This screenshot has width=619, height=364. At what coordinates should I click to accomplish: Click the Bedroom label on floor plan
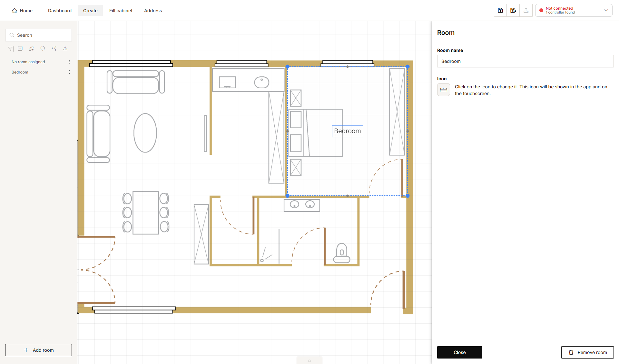(x=348, y=131)
